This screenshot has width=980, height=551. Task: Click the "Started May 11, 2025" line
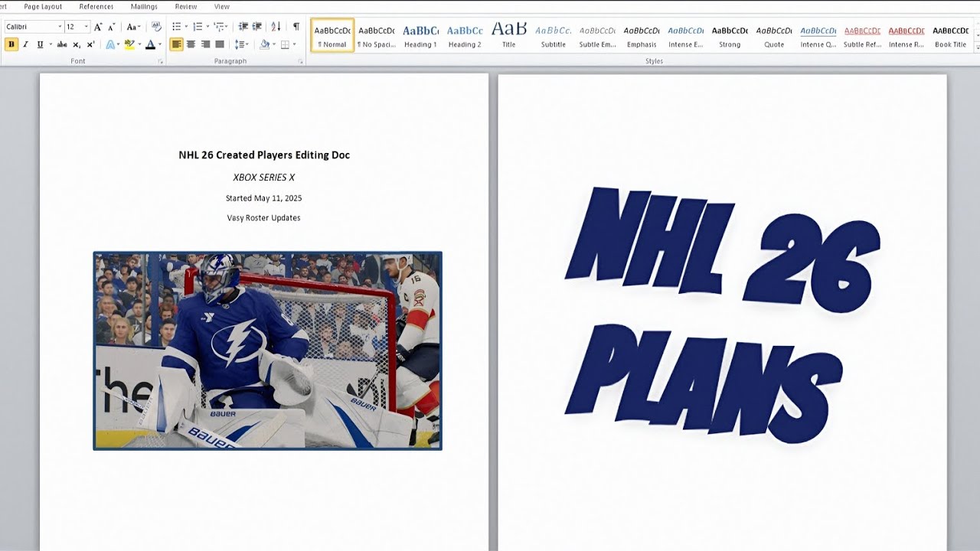coord(264,198)
